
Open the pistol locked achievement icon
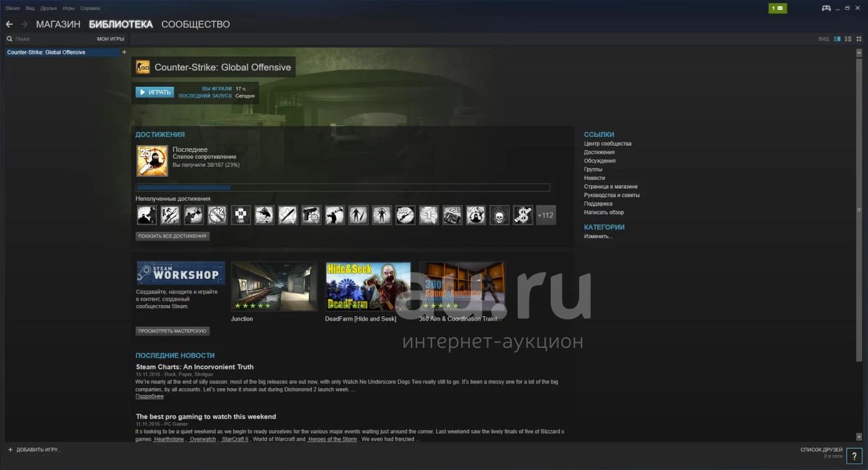click(x=312, y=215)
